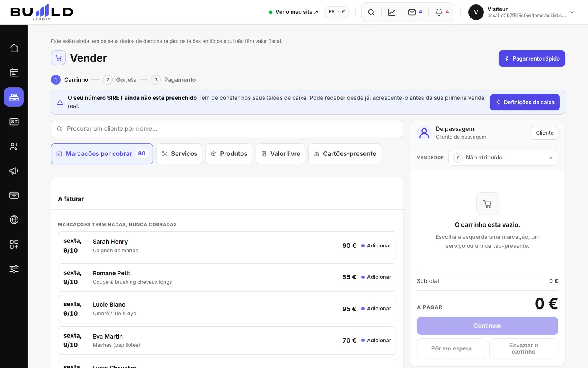The image size is (588, 368).
Task: Open the megaphone marketing sidebar icon
Action: (14, 171)
